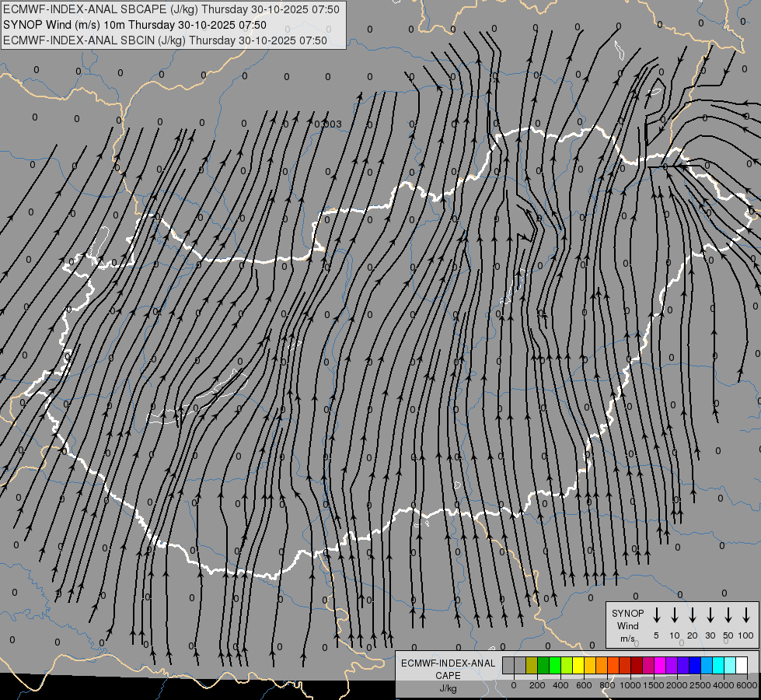
Task: Pick the 100 m/s wind arrow symbol
Action: (x=746, y=615)
